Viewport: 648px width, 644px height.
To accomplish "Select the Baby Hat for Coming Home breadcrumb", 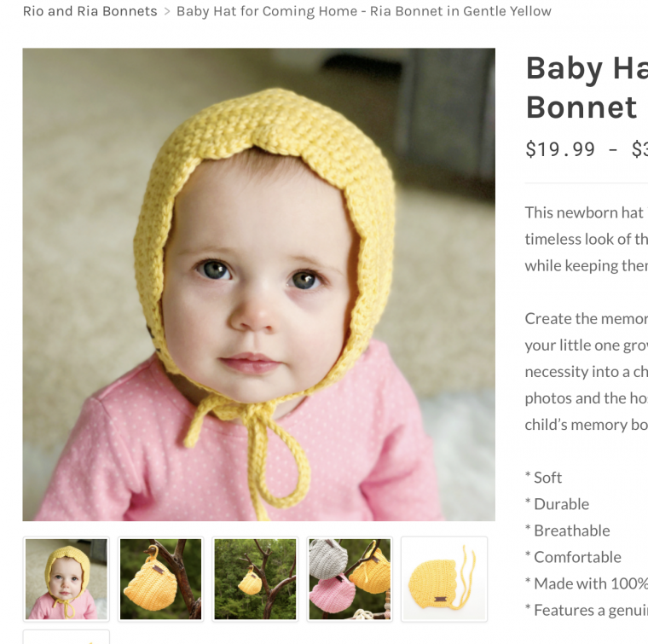I will [364, 11].
